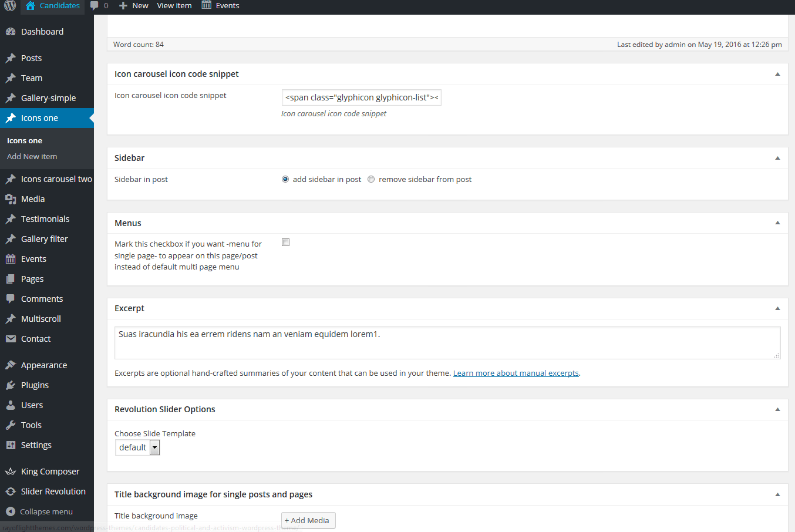Open the comments bubble icon in admin bar
Viewport: 795px width, 532px height.
(95, 5)
